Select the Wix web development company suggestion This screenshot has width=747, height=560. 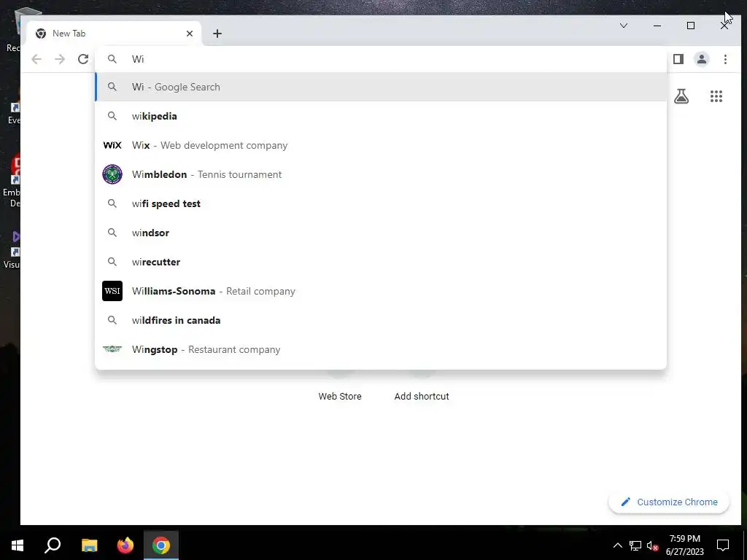(x=381, y=145)
